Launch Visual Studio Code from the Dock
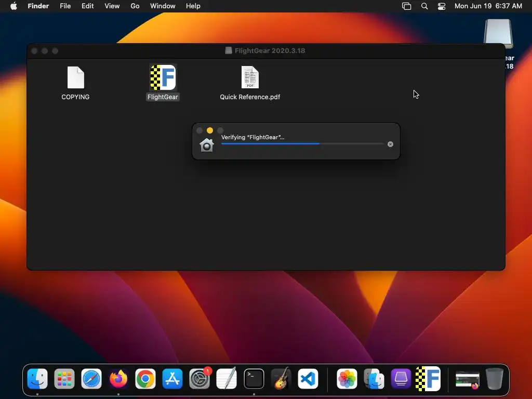 point(308,379)
